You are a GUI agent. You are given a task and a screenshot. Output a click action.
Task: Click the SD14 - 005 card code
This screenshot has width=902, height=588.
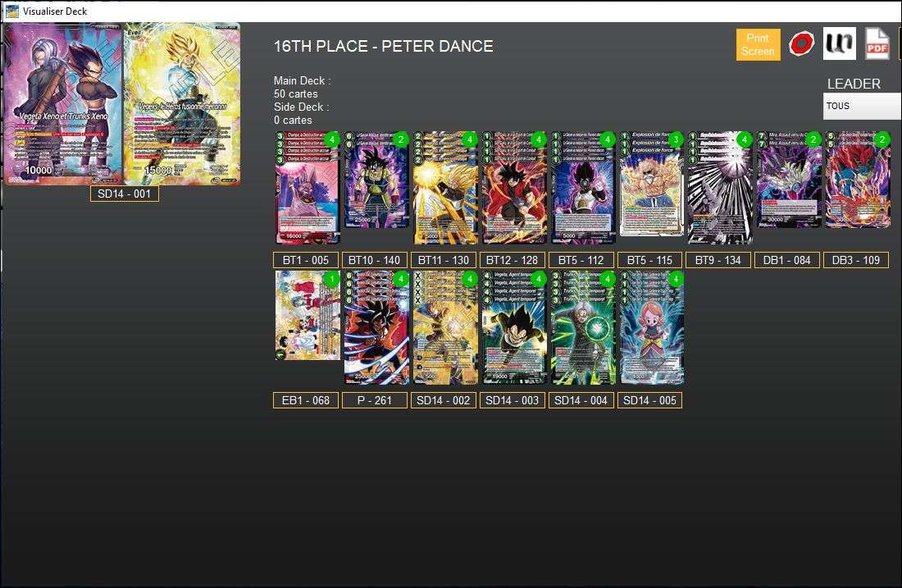(649, 400)
